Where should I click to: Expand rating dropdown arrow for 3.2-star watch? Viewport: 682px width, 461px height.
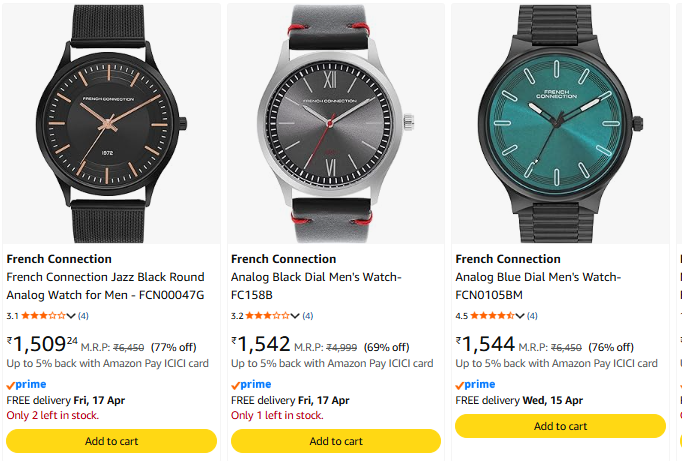pyautogui.click(x=296, y=316)
